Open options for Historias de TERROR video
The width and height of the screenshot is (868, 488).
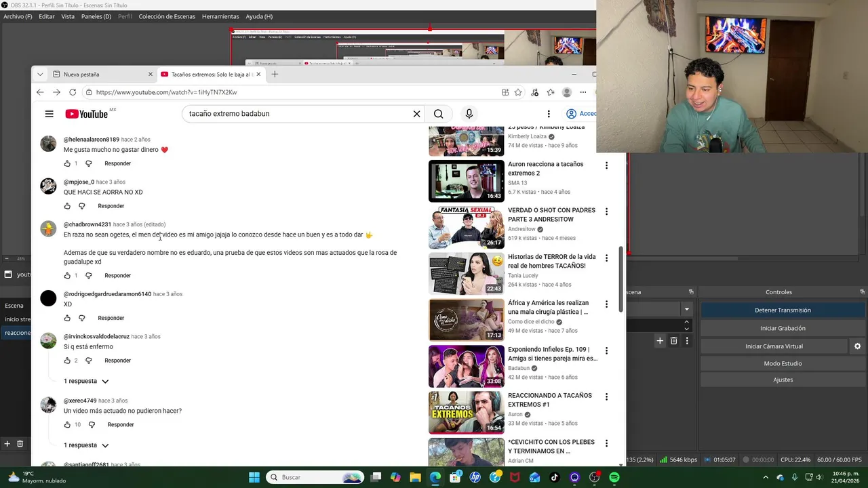606,258
